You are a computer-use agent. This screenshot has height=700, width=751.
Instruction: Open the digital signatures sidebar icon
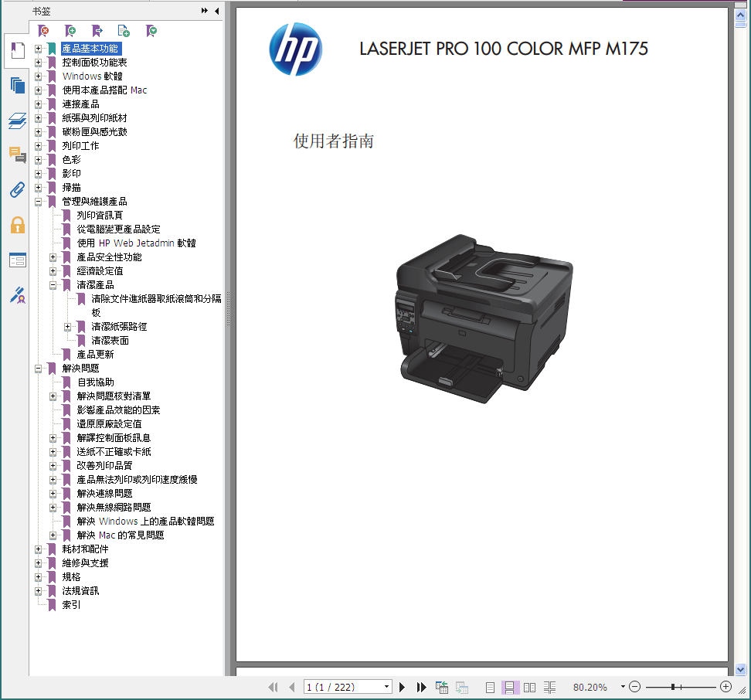click(18, 295)
